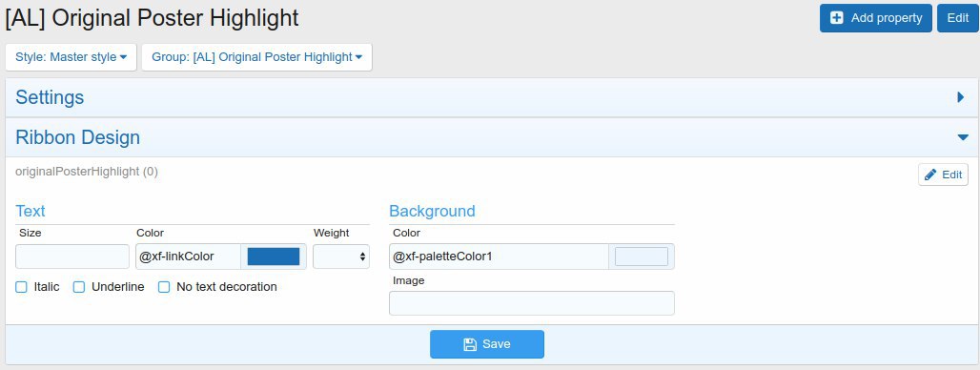The width and height of the screenshot is (980, 370).
Task: Click the @xf-linkColor text color field
Action: coord(188,257)
